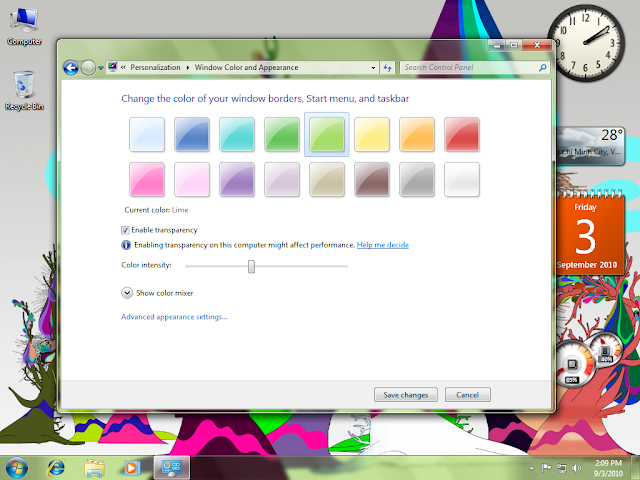Viewport: 640px width, 480px height.
Task: Expand the arrow after Personalization breadcrumb
Action: pyautogui.click(x=188, y=68)
